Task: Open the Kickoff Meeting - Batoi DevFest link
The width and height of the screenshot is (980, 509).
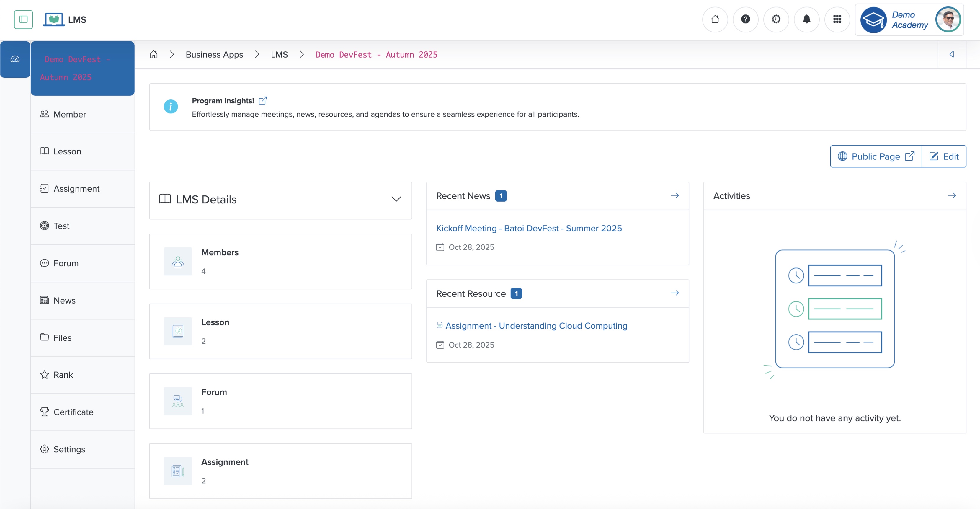Action: point(529,228)
